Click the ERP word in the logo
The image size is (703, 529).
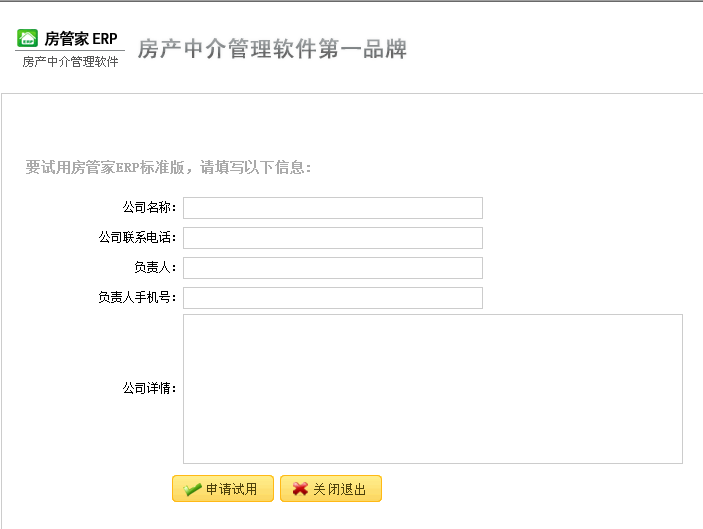[105, 39]
